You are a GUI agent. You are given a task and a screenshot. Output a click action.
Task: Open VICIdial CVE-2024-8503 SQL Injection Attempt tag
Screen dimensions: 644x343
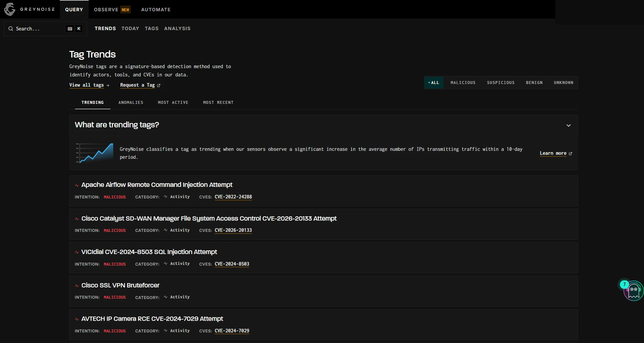click(x=149, y=252)
